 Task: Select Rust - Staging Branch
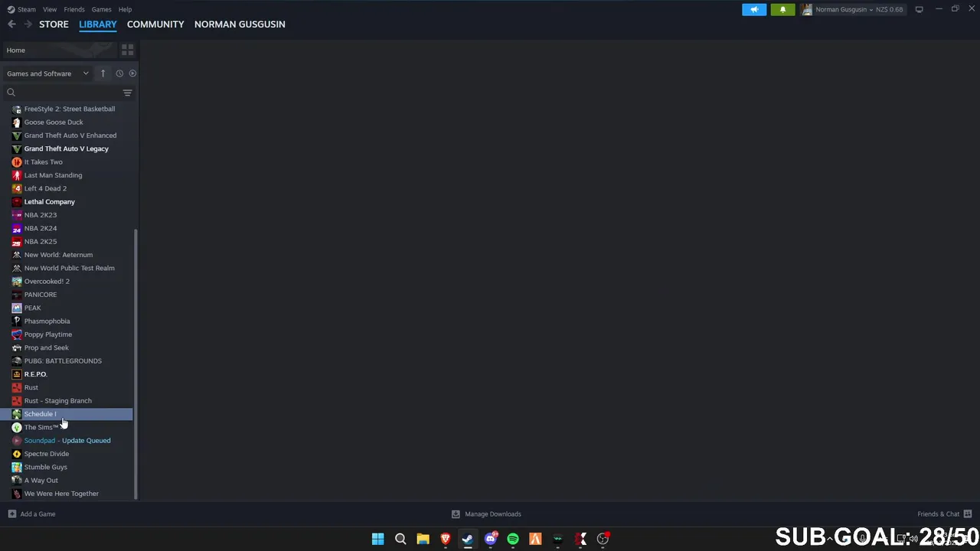(x=57, y=400)
